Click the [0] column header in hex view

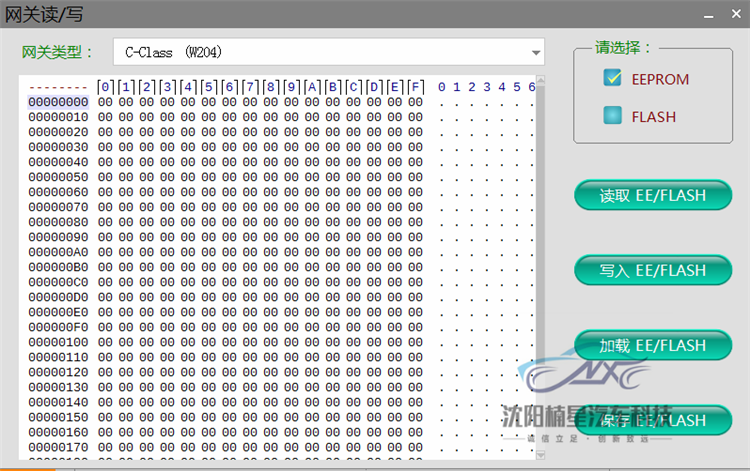pos(106,87)
